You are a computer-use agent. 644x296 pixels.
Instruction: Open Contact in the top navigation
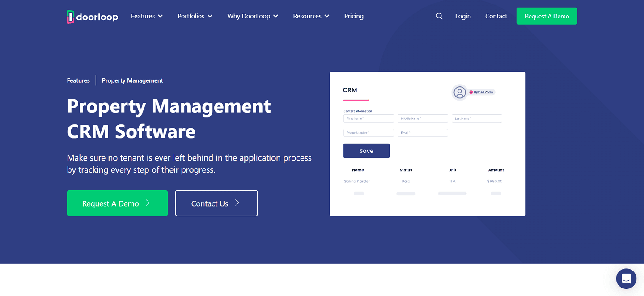point(496,16)
